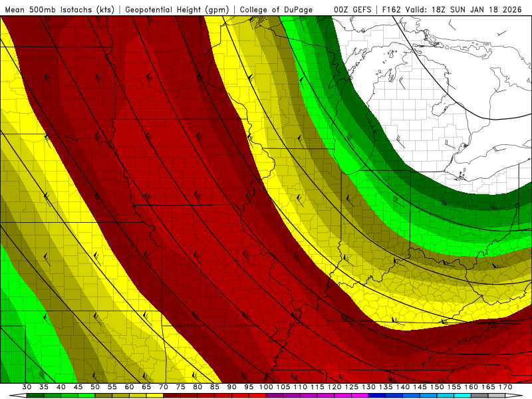Click the "160" legend value

[471, 387]
